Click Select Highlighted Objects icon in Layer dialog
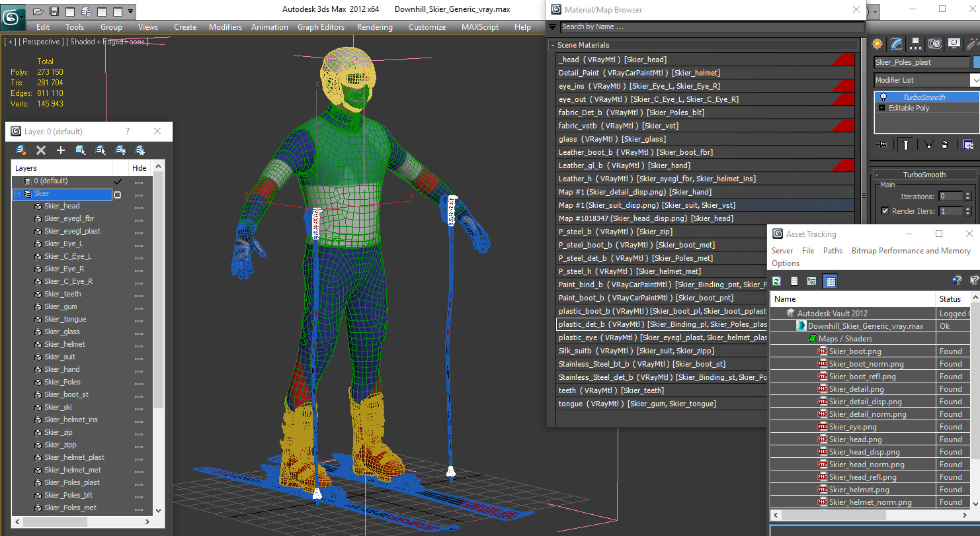Image resolution: width=980 pixels, height=536 pixels. coord(81,150)
